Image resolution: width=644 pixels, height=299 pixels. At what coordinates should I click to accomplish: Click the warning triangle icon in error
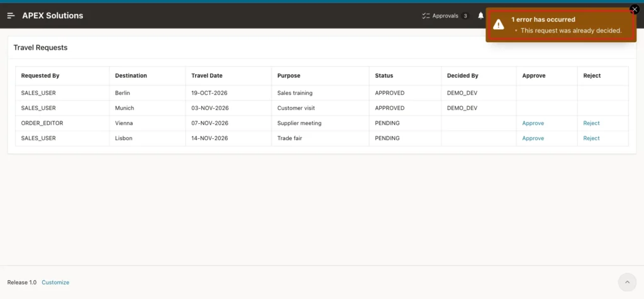point(499,24)
